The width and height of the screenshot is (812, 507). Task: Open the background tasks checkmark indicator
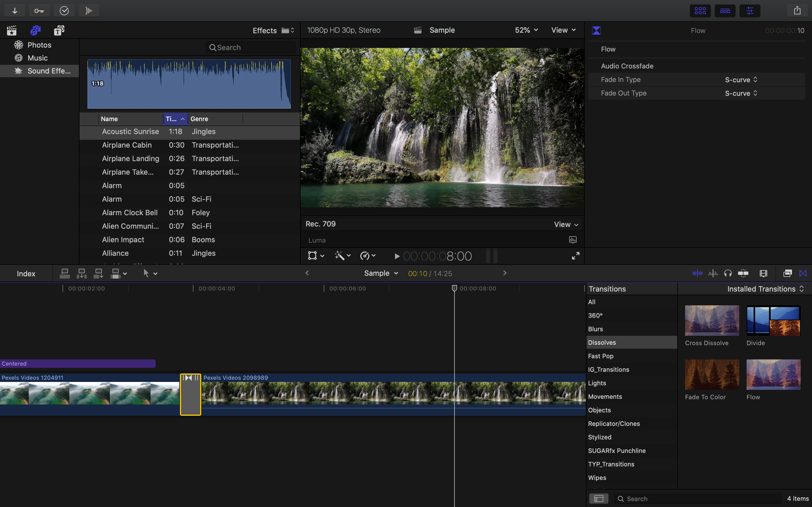point(64,10)
